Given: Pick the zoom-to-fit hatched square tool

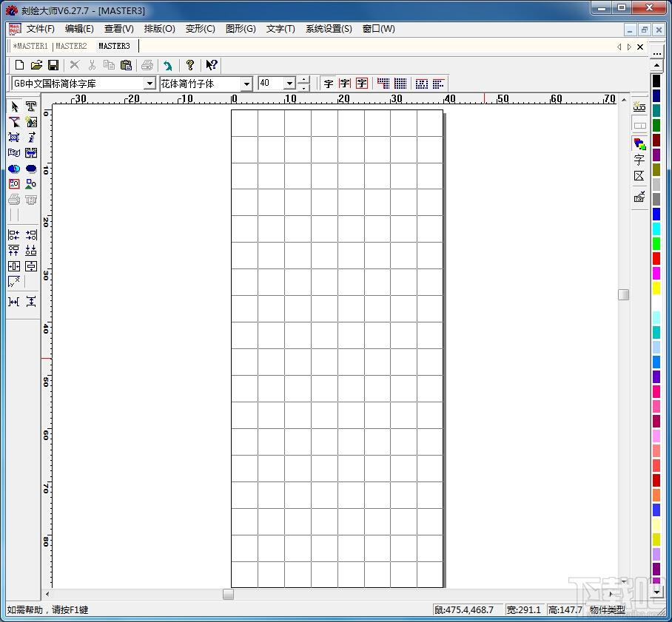Looking at the screenshot, I should click(x=14, y=138).
